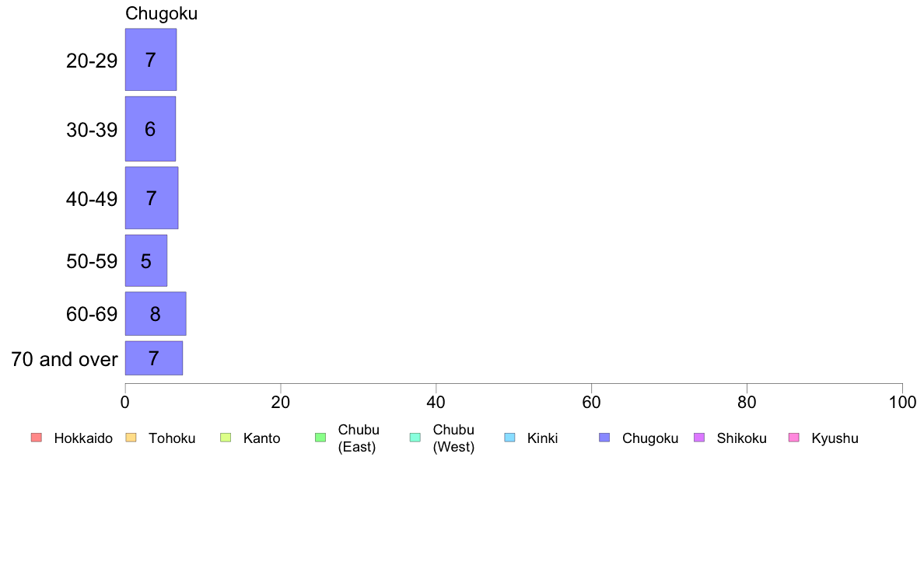The height and width of the screenshot is (572, 924).
Task: Click the Chugoku legend color swatch
Action: pos(604,437)
